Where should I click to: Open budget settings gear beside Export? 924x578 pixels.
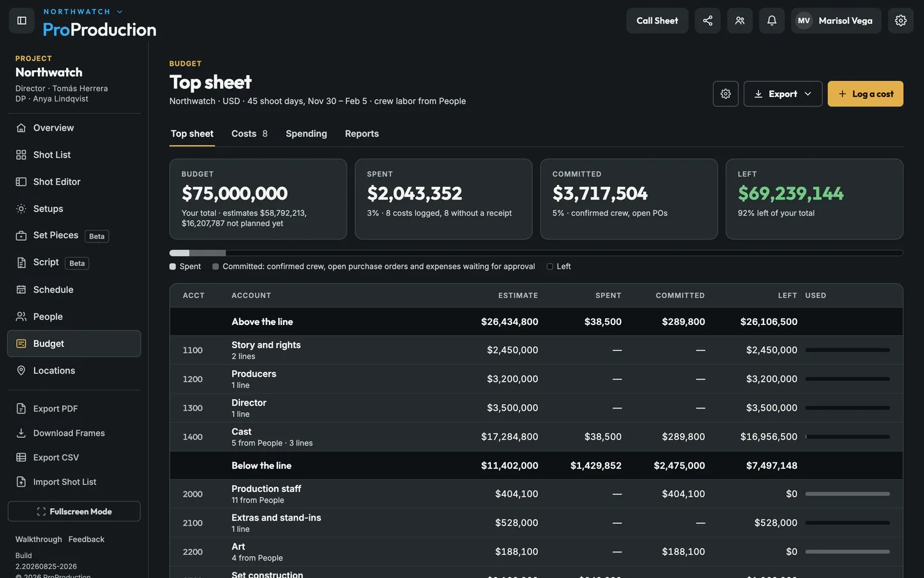[726, 94]
